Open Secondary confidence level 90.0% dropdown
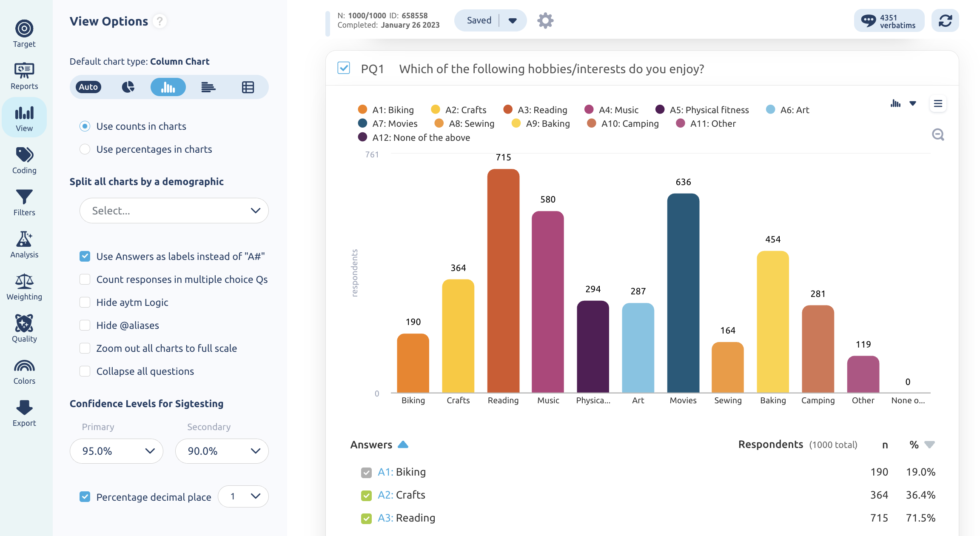 (222, 451)
